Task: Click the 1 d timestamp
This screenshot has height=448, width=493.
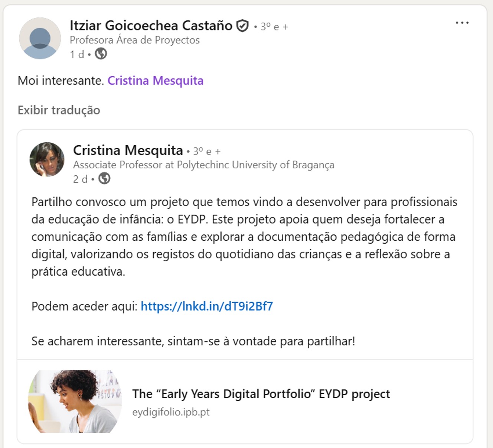Action: (x=77, y=55)
